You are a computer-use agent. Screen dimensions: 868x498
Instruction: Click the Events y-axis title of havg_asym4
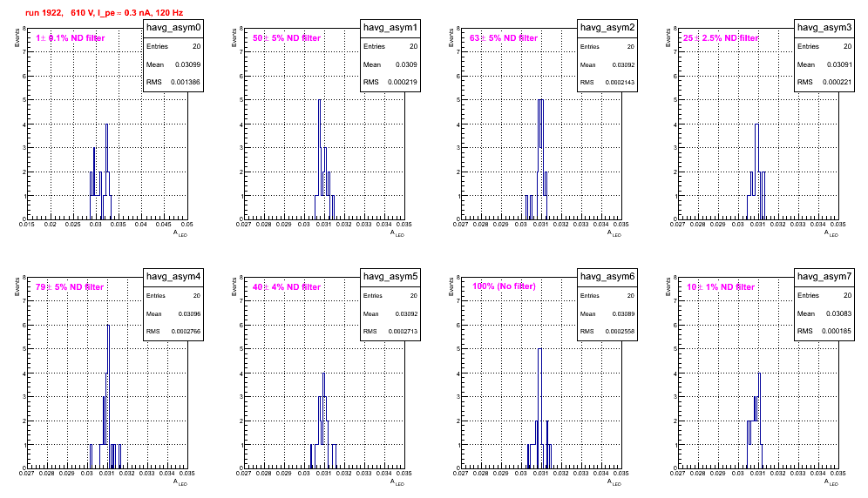[17, 286]
